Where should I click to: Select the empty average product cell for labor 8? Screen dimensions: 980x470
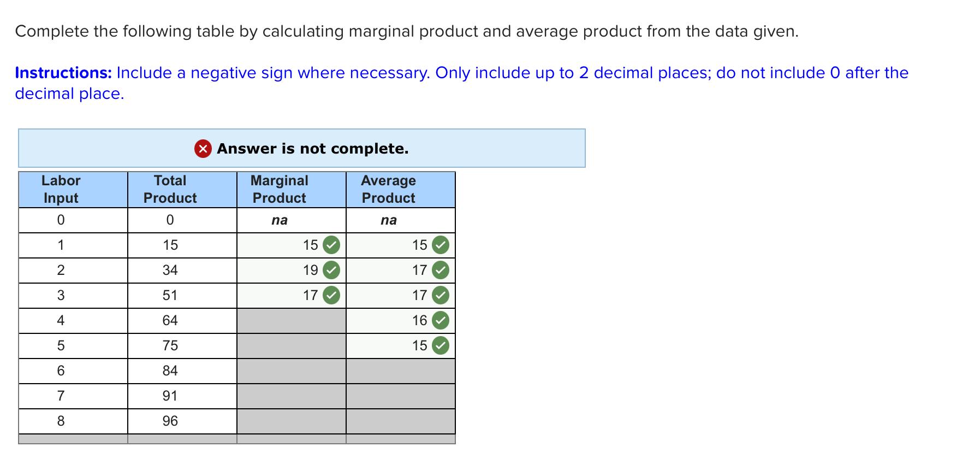tap(401, 420)
